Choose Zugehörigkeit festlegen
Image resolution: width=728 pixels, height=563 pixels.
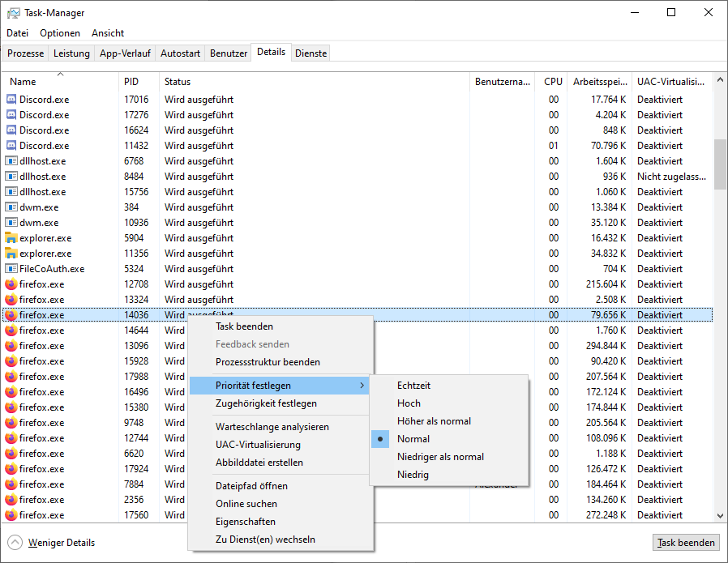coord(280,403)
